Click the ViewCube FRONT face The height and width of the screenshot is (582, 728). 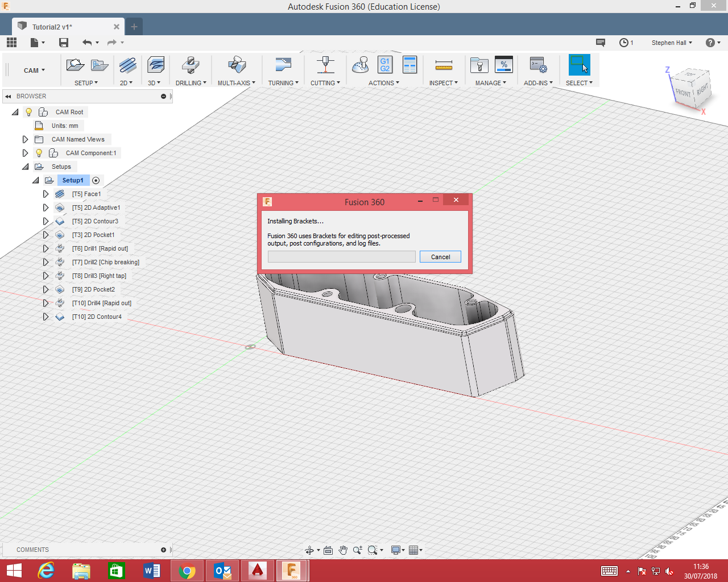683,93
